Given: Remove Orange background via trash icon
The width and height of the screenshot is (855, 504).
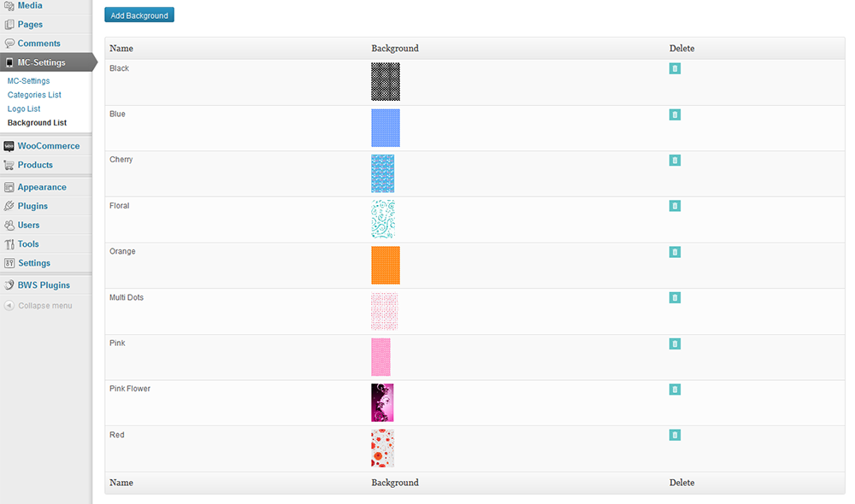Looking at the screenshot, I should pyautogui.click(x=675, y=252).
